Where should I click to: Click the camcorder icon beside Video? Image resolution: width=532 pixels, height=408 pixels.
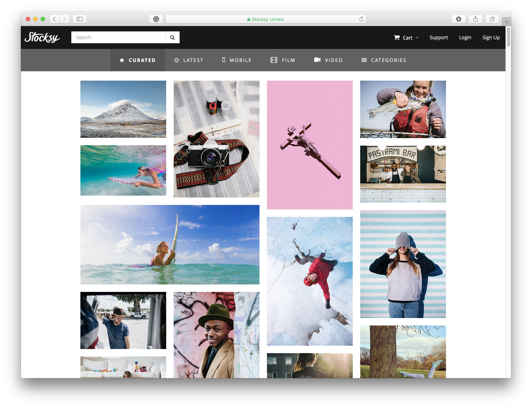coord(317,60)
